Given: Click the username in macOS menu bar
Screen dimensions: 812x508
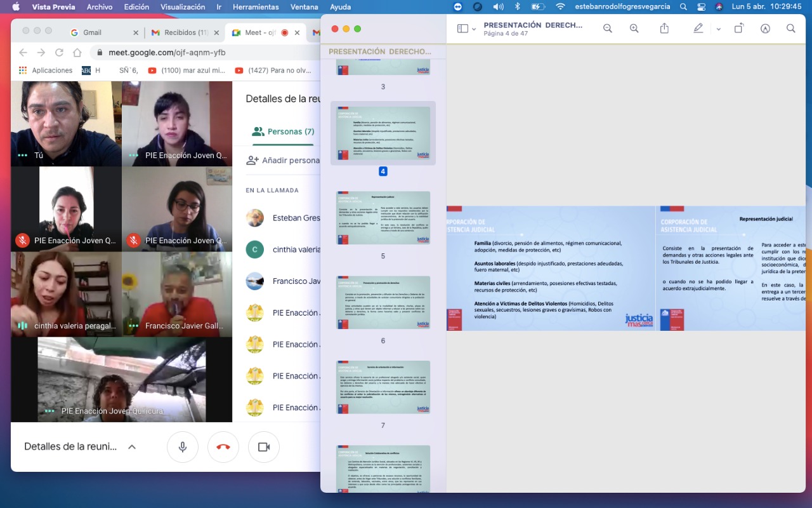Looking at the screenshot, I should [x=622, y=6].
